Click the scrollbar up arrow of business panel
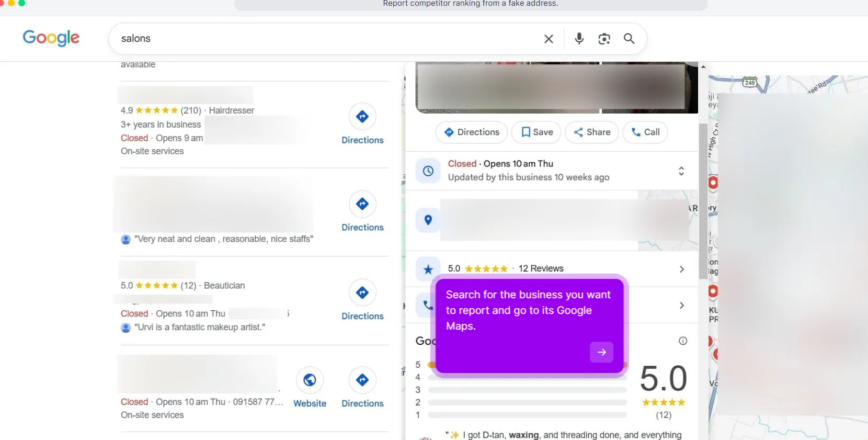The image size is (868, 440). [x=703, y=67]
